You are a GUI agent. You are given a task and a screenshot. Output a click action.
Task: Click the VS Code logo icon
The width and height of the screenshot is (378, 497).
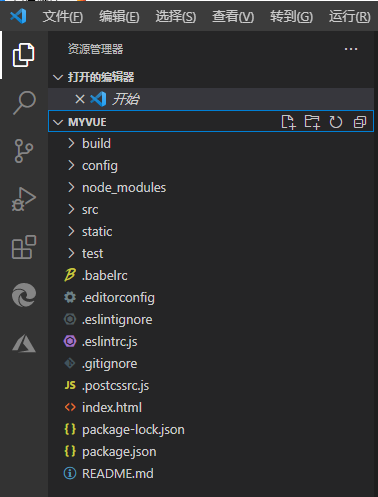coord(18,16)
